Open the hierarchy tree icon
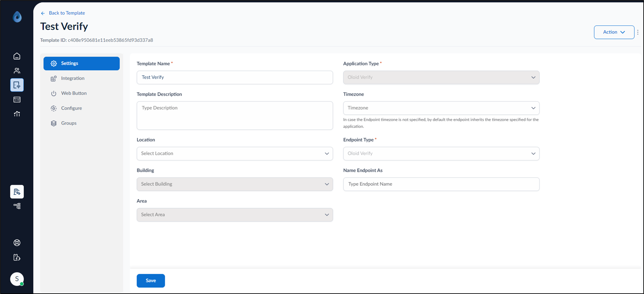This screenshot has width=644, height=294. point(17,206)
